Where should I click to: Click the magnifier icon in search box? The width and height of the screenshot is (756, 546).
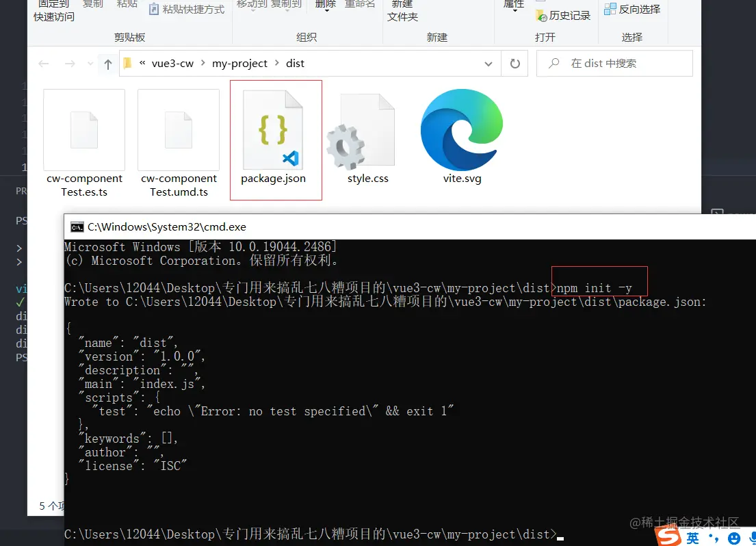(x=554, y=63)
